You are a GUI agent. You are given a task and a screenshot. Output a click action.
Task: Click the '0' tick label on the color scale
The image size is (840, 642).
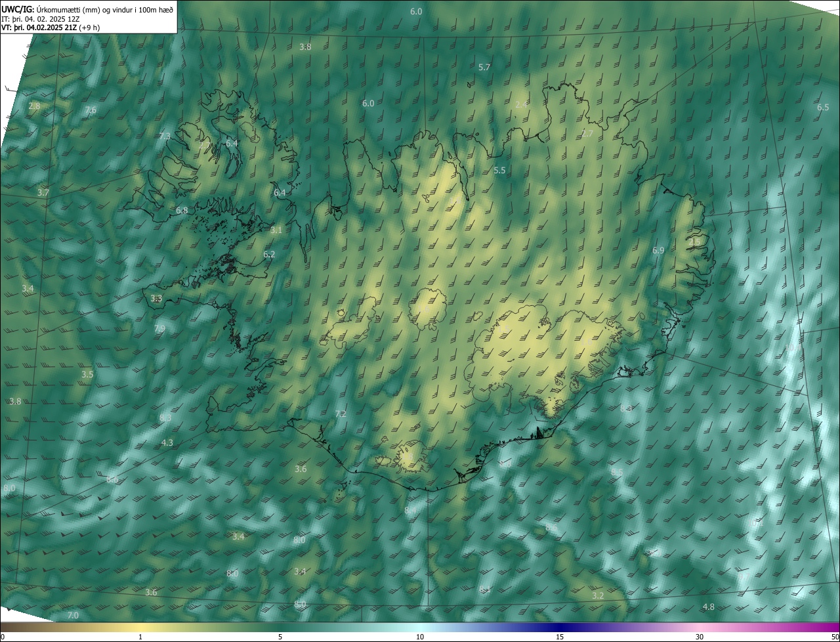3,637
